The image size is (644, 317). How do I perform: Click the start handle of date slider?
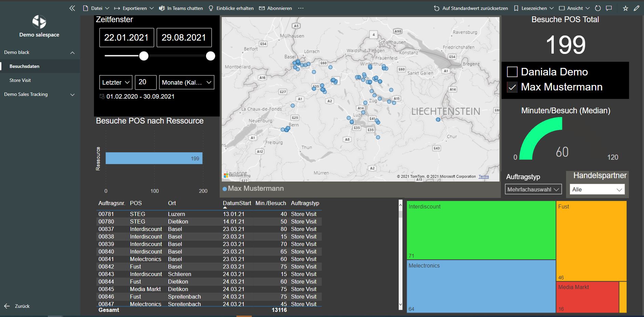point(144,56)
